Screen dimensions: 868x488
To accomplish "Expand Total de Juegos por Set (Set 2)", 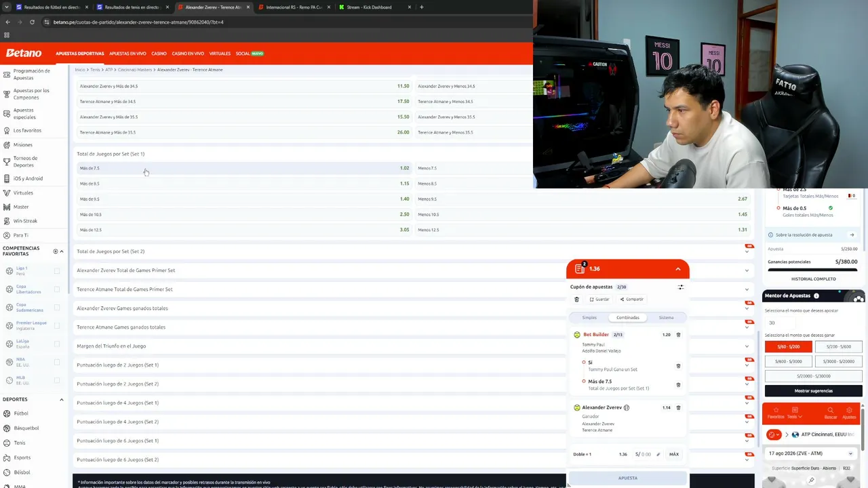I will click(x=414, y=251).
